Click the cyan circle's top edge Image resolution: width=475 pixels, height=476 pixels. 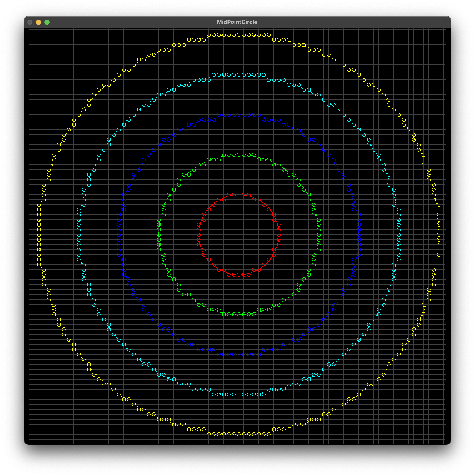click(239, 75)
